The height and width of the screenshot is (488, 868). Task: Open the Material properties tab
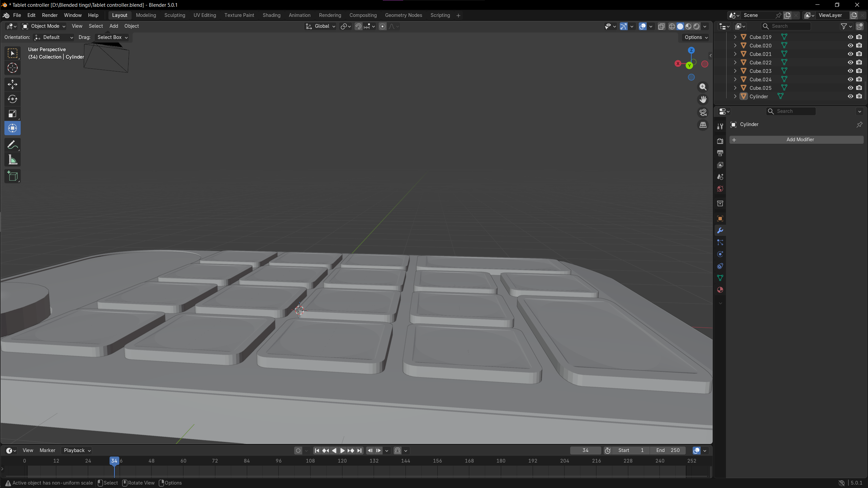720,290
